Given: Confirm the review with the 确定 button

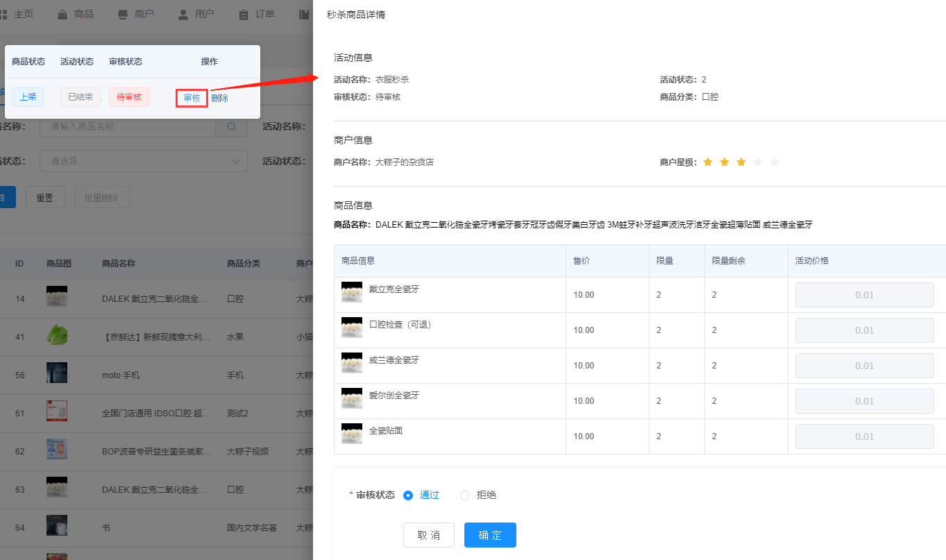Looking at the screenshot, I should [490, 535].
